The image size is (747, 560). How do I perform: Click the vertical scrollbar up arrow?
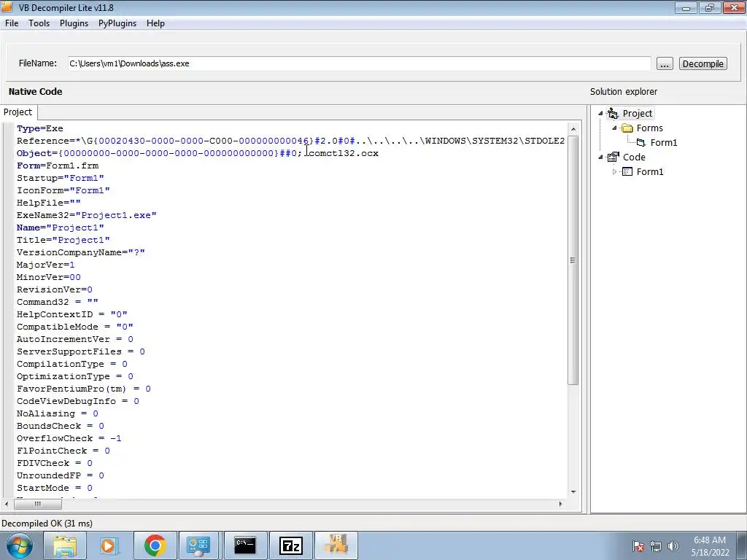(573, 129)
